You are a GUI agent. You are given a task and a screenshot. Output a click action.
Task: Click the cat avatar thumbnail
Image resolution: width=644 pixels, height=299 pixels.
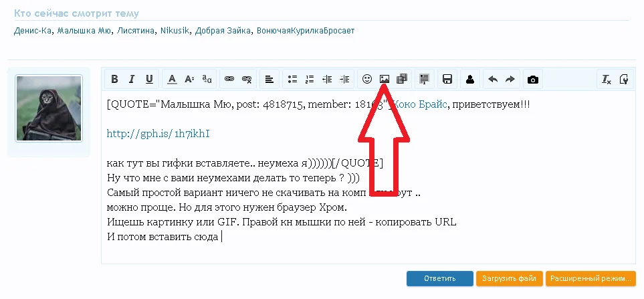click(49, 108)
